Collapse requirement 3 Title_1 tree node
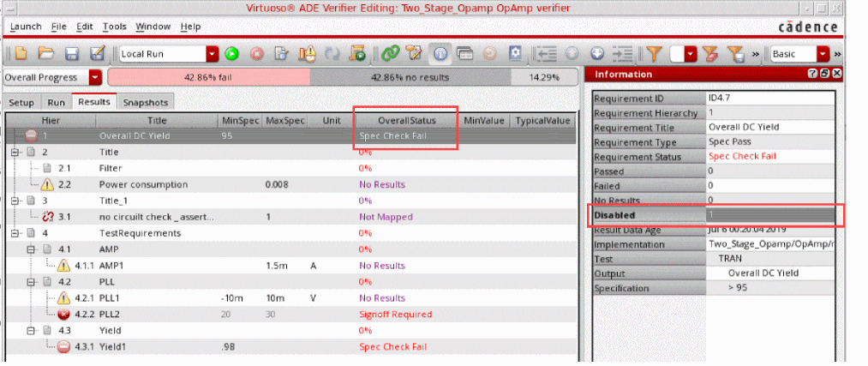 tap(15, 201)
